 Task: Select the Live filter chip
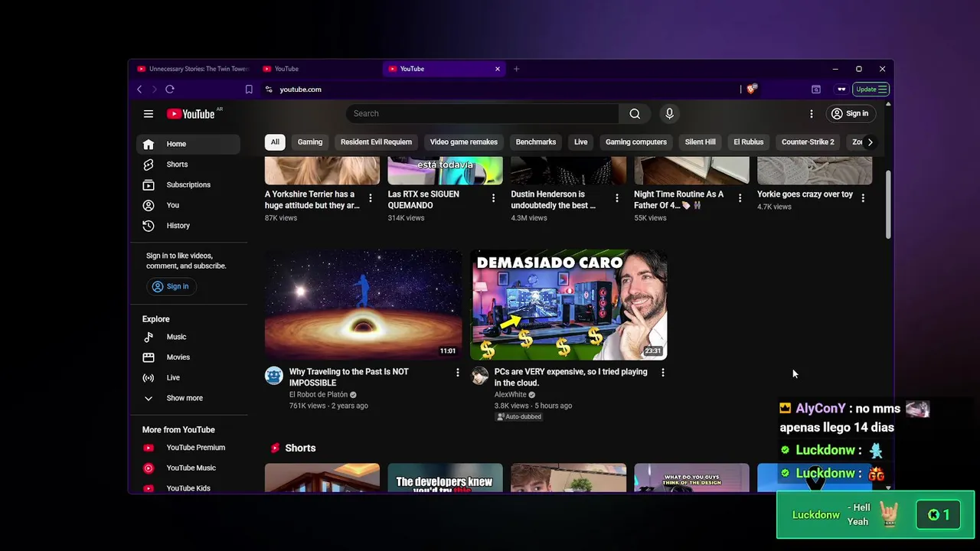click(581, 142)
